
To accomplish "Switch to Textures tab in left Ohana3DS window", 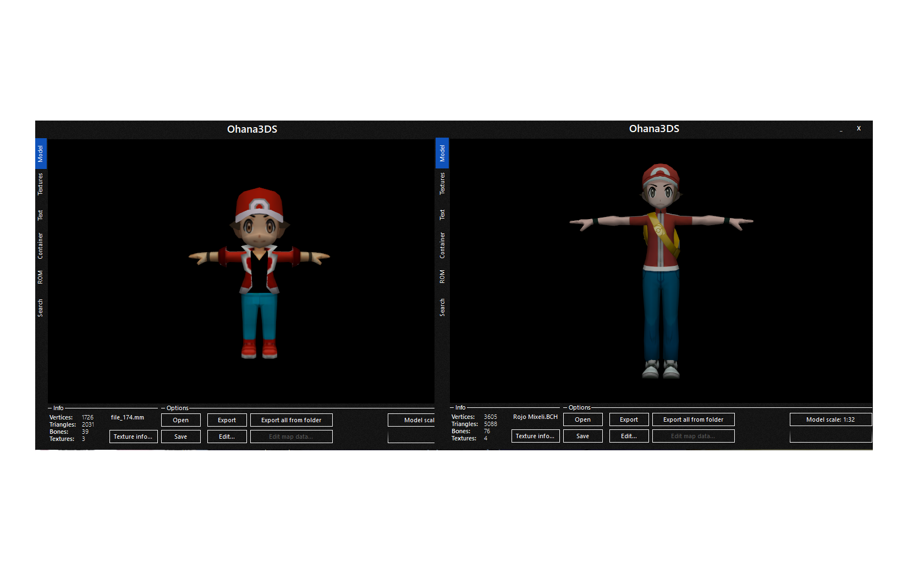I will [40, 184].
